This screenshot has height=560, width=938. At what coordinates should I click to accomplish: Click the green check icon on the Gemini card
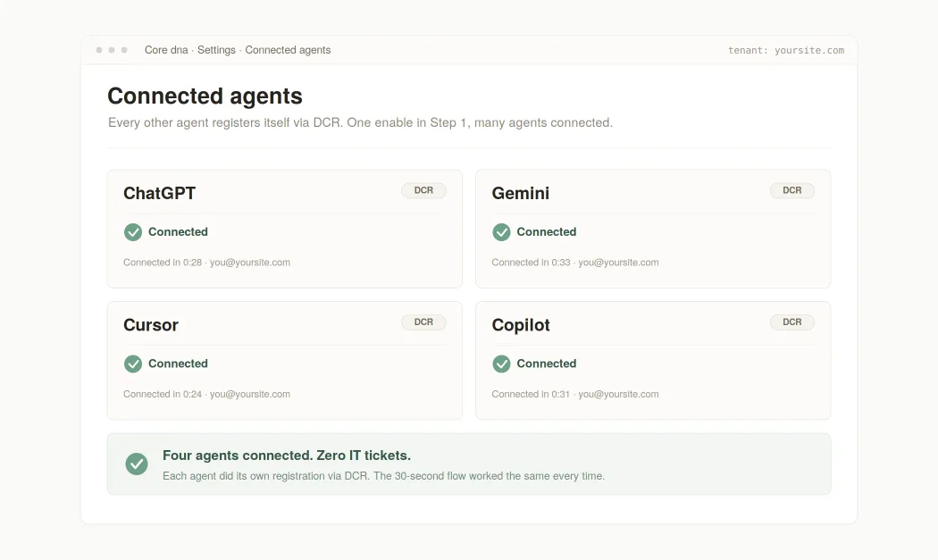tap(501, 232)
